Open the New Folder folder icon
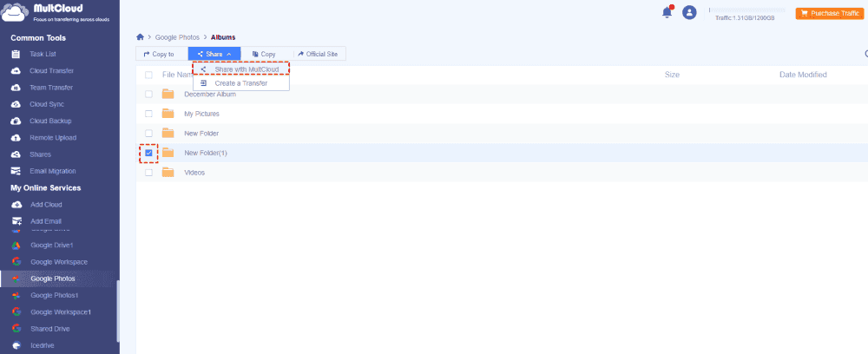Screen dimensions: 868x354 click(168, 134)
